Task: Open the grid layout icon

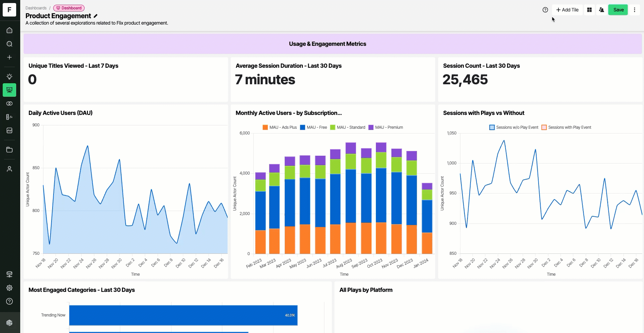Action: point(589,10)
